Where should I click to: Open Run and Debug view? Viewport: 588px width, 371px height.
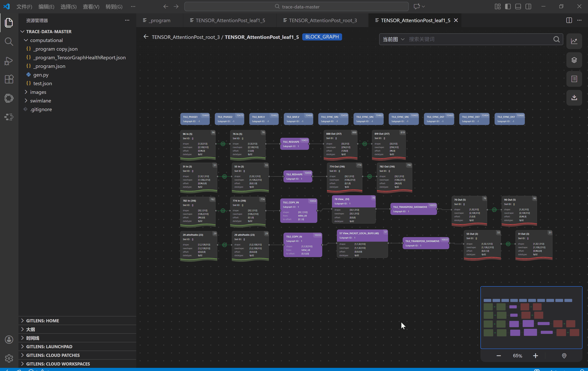pos(9,61)
